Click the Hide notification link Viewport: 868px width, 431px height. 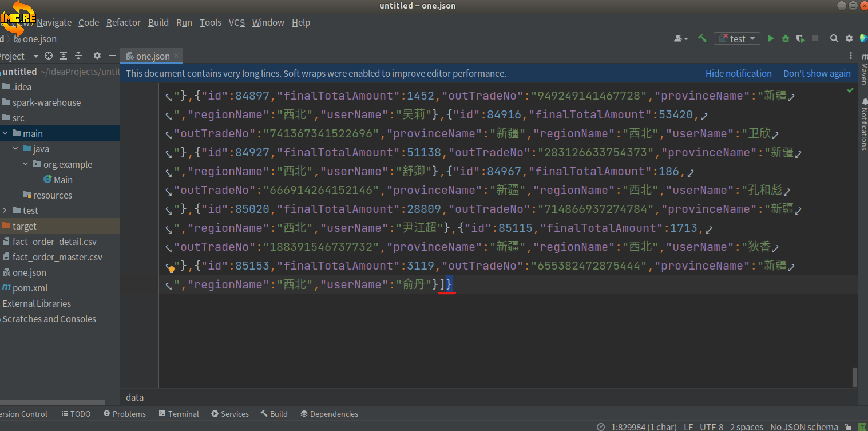[738, 73]
